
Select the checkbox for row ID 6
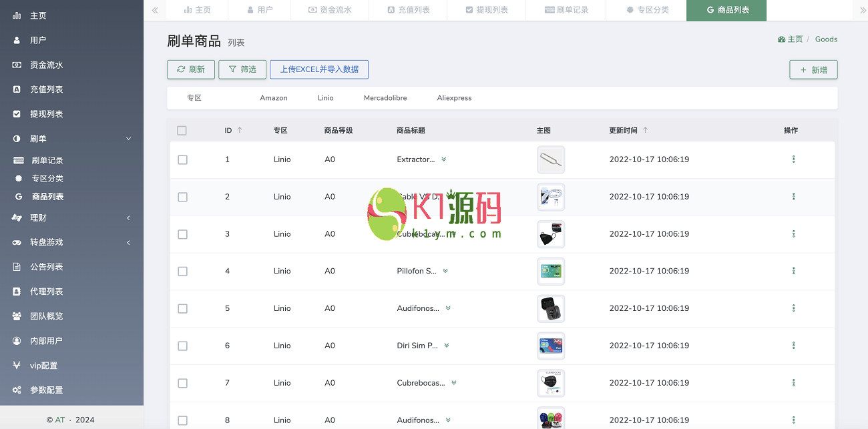182,346
